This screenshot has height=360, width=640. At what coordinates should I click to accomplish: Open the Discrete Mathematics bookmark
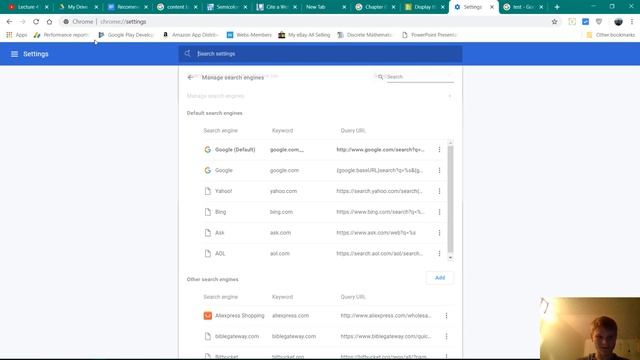364,35
